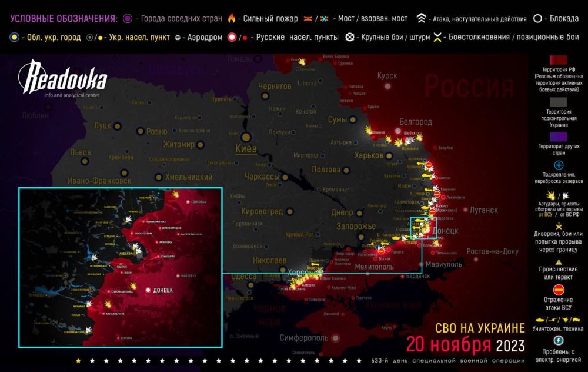Click the warning triangle above Происшествие или теракт
Screen dimensions: 588x372
pos(559,262)
